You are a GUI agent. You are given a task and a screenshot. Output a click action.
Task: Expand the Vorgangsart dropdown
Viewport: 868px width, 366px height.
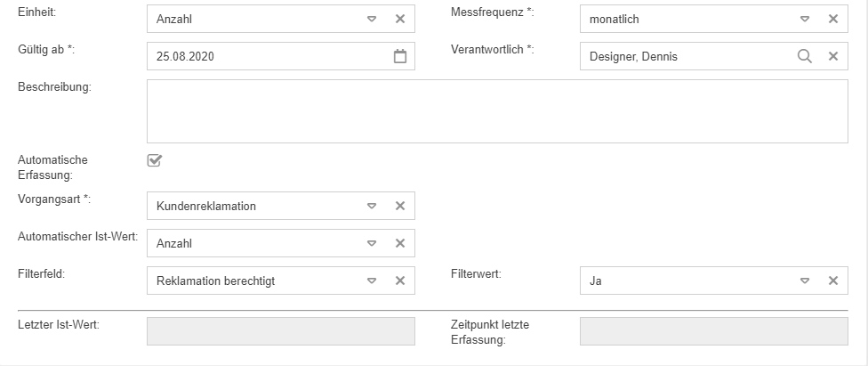[x=372, y=206]
